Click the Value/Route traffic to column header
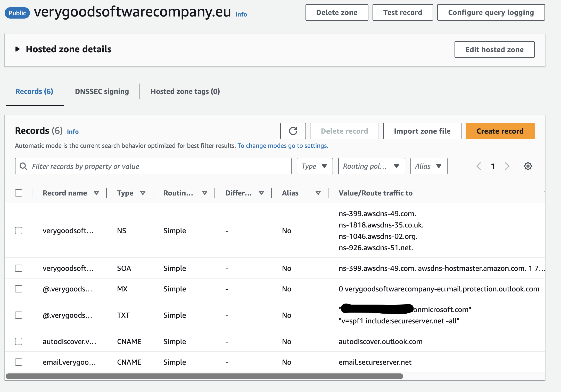Viewport: 561px width, 392px height. click(375, 193)
